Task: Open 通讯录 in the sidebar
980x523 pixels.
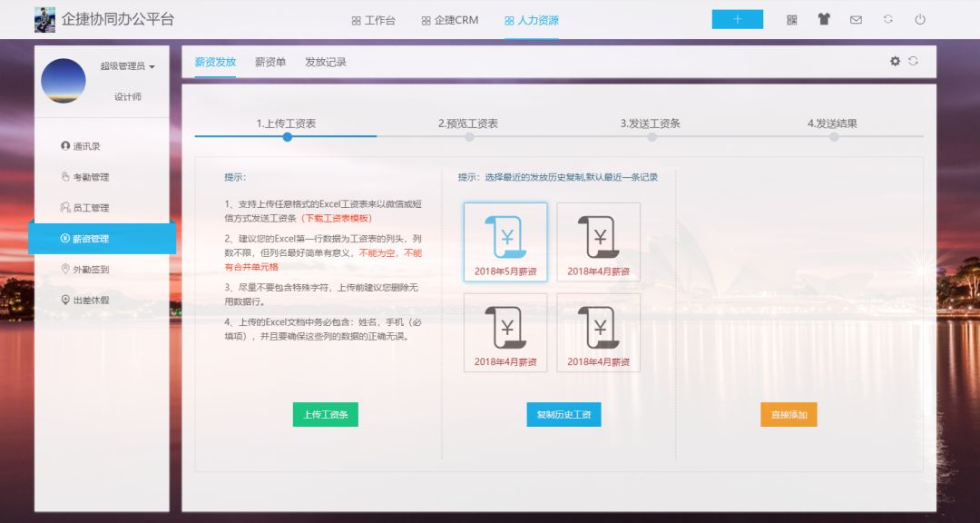Action: click(x=81, y=146)
